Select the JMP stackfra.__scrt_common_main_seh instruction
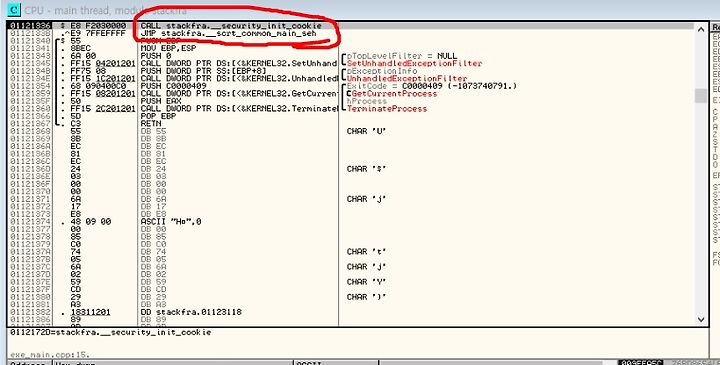Screen dimensions: 720x365 pyautogui.click(x=228, y=34)
